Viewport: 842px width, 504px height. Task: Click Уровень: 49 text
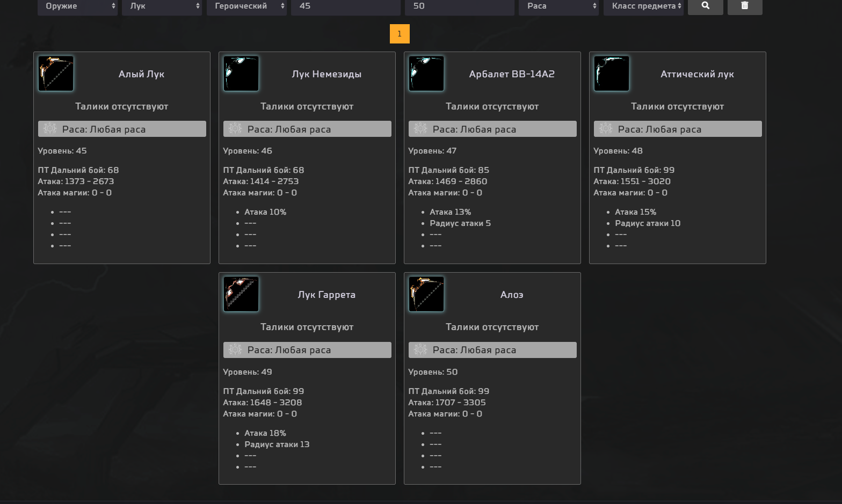(248, 372)
